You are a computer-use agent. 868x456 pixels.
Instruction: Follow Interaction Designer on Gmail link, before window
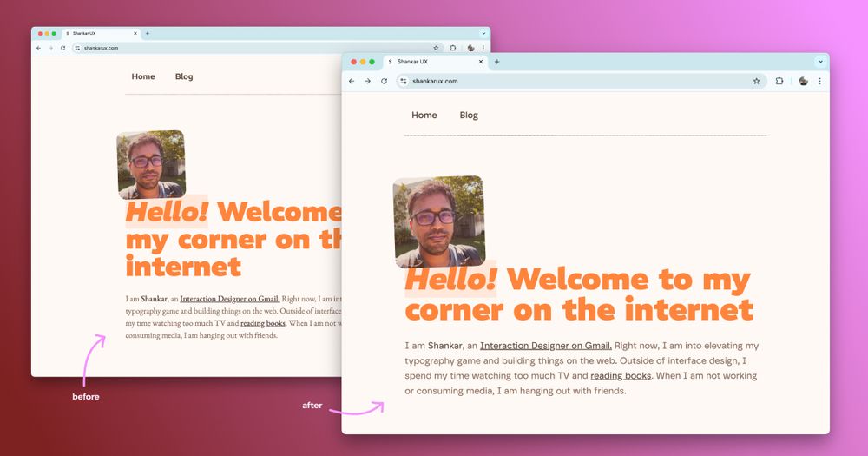[230, 299]
